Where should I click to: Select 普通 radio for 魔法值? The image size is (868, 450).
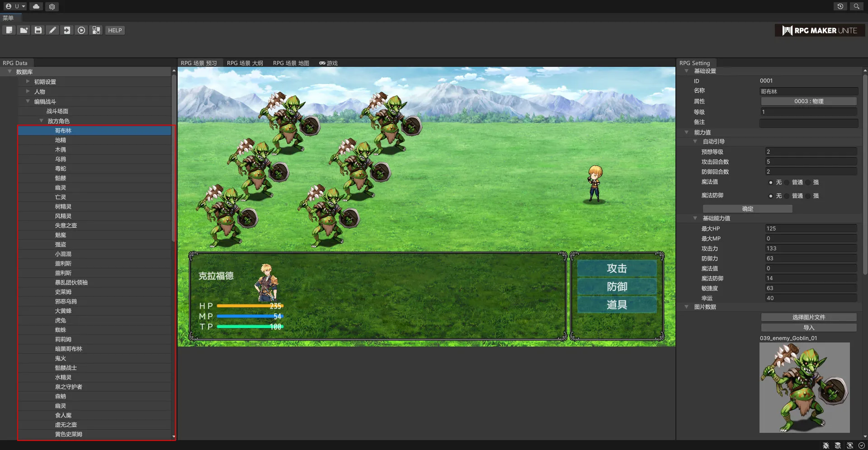click(787, 183)
